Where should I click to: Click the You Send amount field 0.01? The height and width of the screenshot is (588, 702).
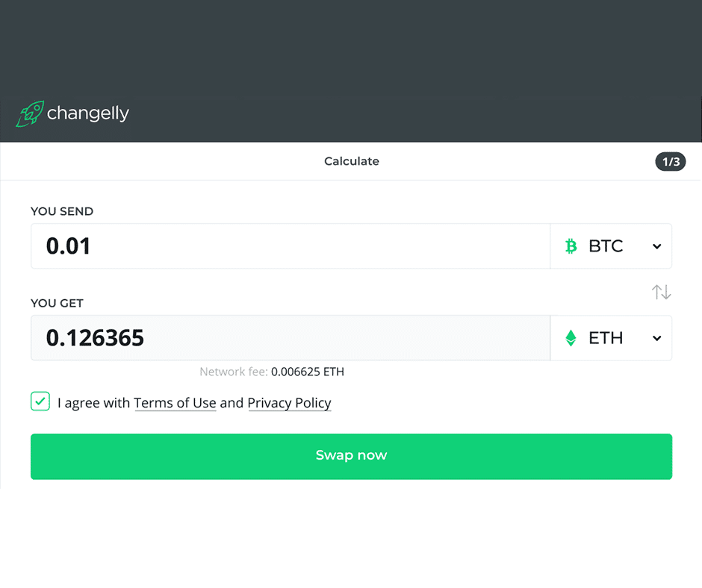291,246
